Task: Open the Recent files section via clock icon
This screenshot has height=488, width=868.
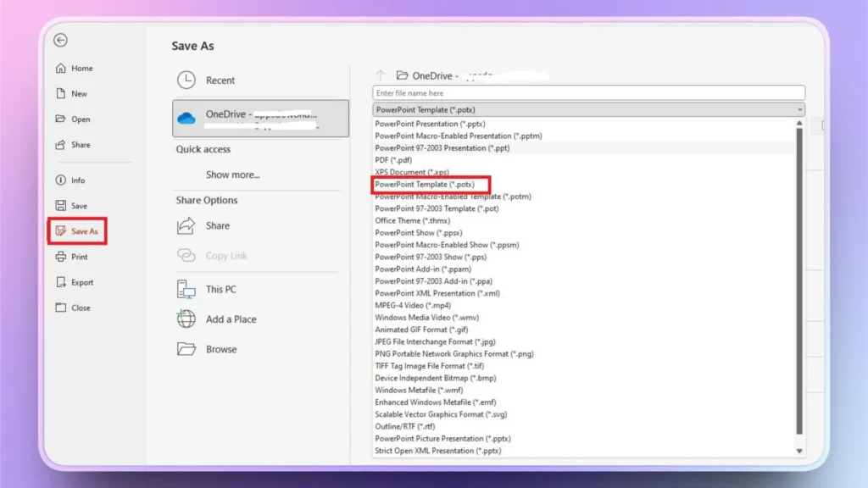Action: point(186,80)
